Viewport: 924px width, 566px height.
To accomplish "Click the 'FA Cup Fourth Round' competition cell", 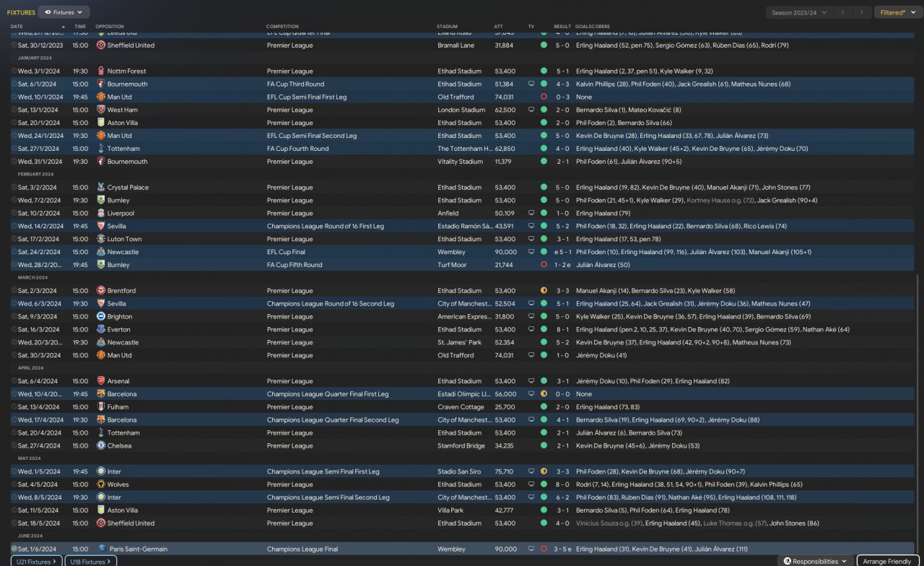I will 297,149.
